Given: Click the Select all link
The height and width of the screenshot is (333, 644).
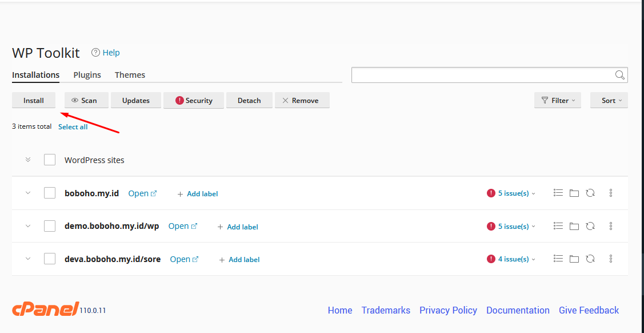Looking at the screenshot, I should pos(73,126).
